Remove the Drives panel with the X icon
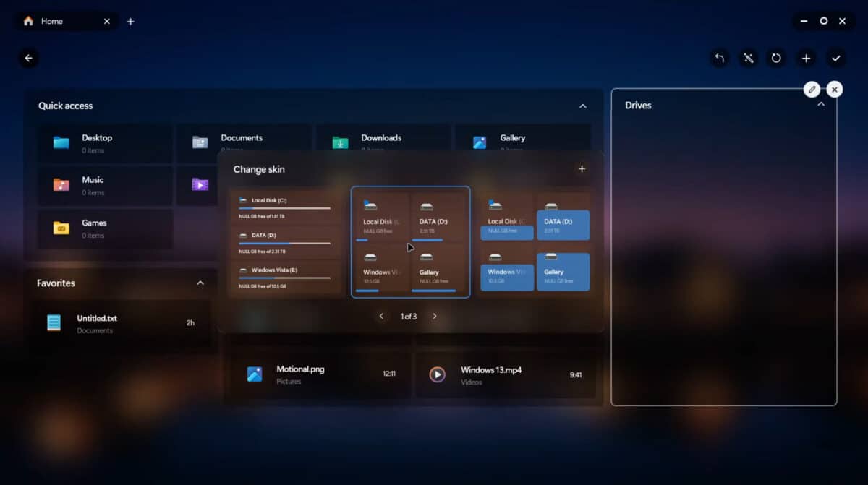868x485 pixels. (835, 89)
